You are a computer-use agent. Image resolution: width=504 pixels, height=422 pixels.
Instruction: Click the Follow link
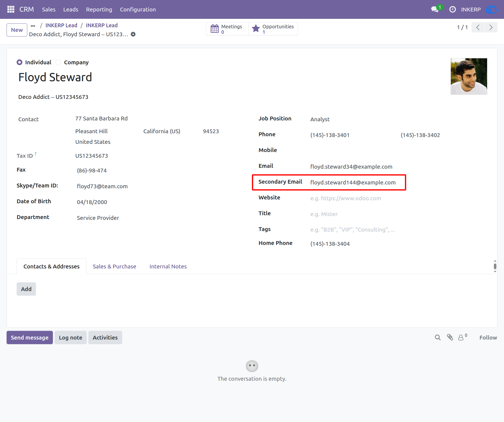tap(488, 338)
